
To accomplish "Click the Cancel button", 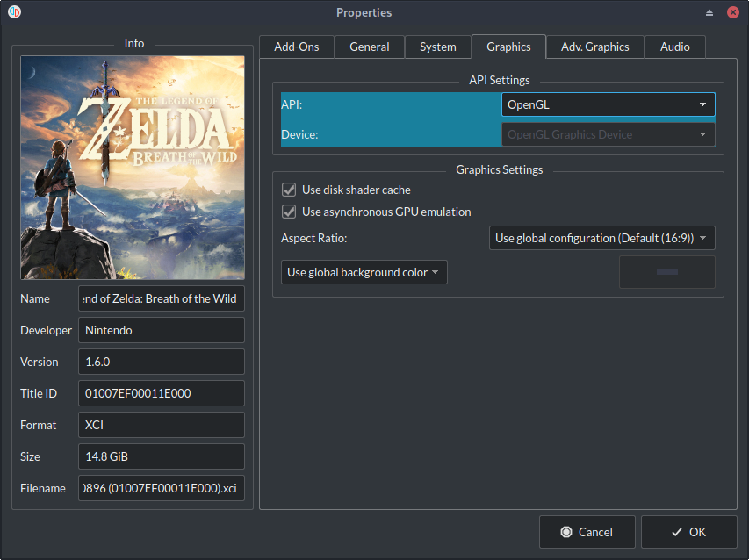I will pos(587,532).
